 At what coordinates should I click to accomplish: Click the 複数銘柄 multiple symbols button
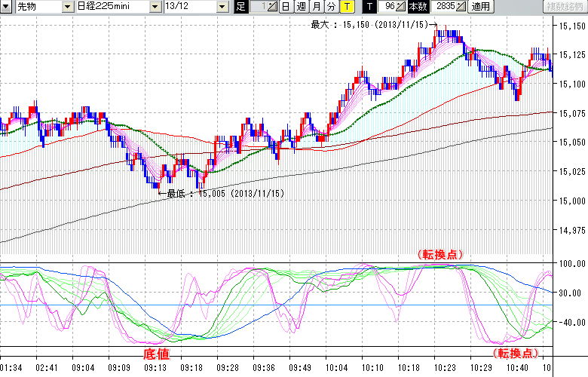tap(562, 7)
